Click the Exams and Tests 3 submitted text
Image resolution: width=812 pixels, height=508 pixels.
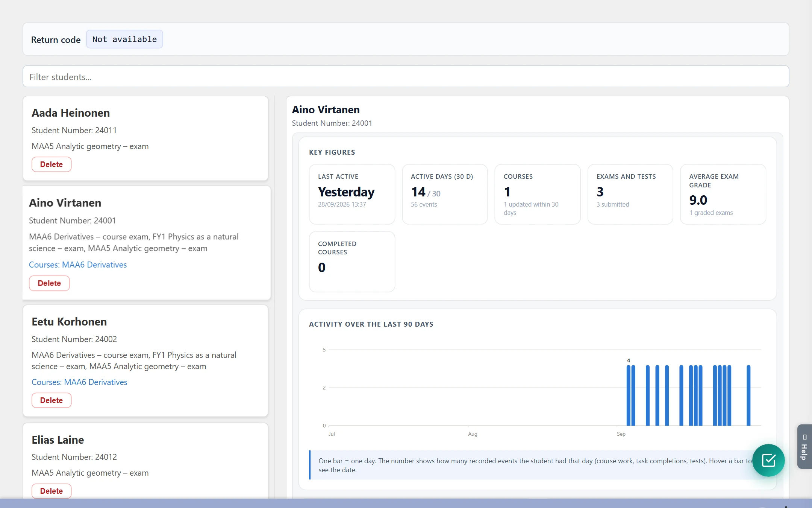613,204
